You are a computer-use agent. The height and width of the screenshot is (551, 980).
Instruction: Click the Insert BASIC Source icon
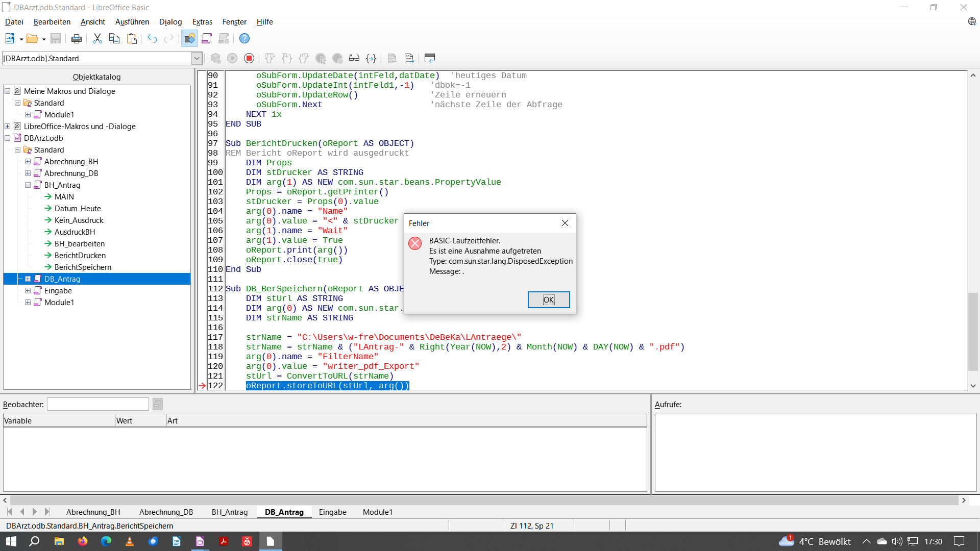(x=392, y=58)
